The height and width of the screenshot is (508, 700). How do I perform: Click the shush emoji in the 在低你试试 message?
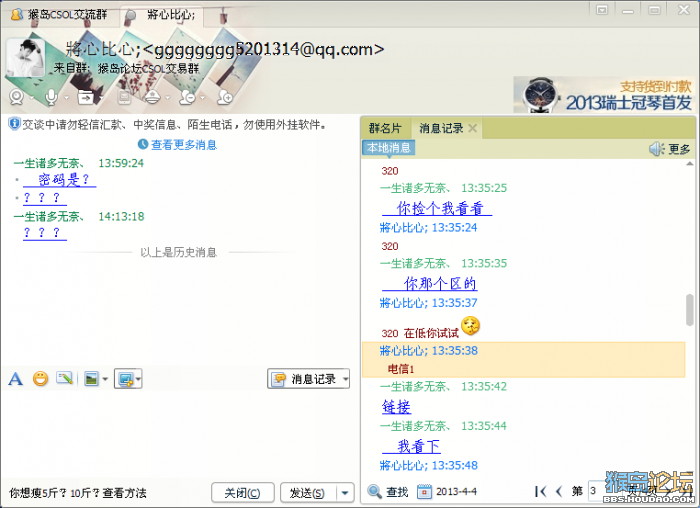[470, 325]
